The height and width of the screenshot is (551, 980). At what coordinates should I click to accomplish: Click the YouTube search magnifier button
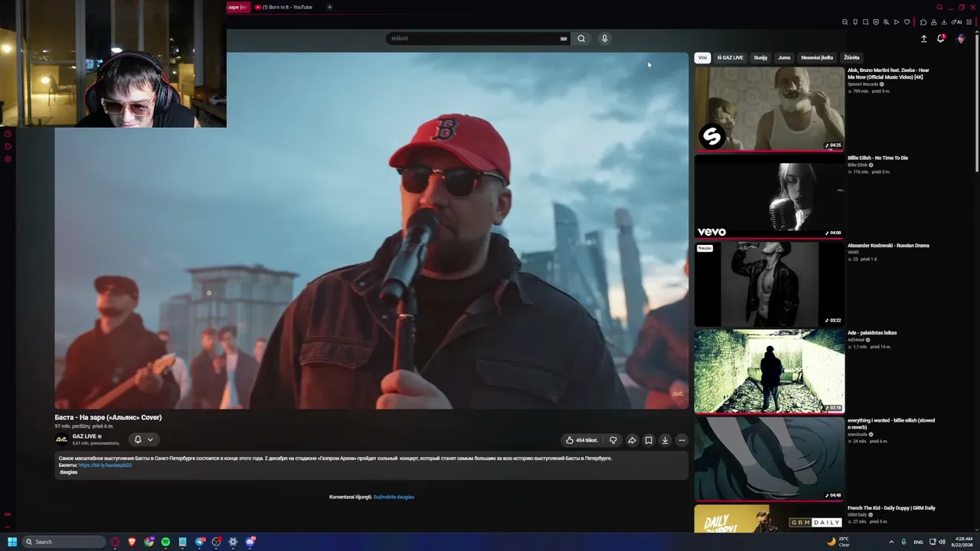click(x=581, y=38)
